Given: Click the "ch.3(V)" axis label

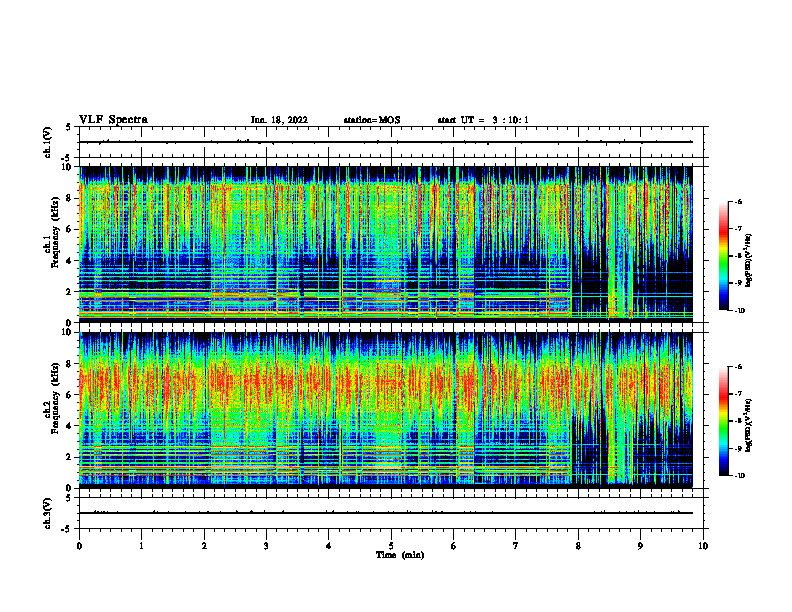Looking at the screenshot, I should coord(48,513).
